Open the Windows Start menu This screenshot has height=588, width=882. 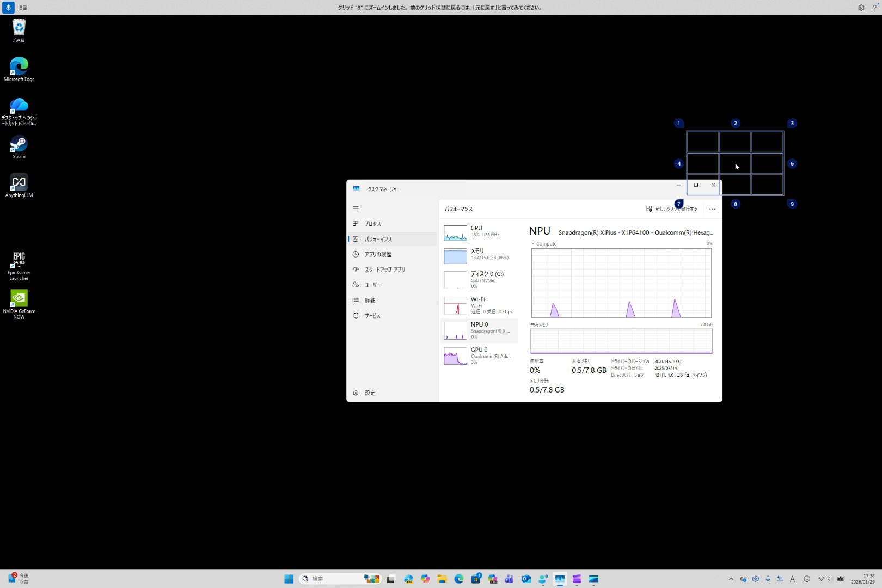point(289,579)
